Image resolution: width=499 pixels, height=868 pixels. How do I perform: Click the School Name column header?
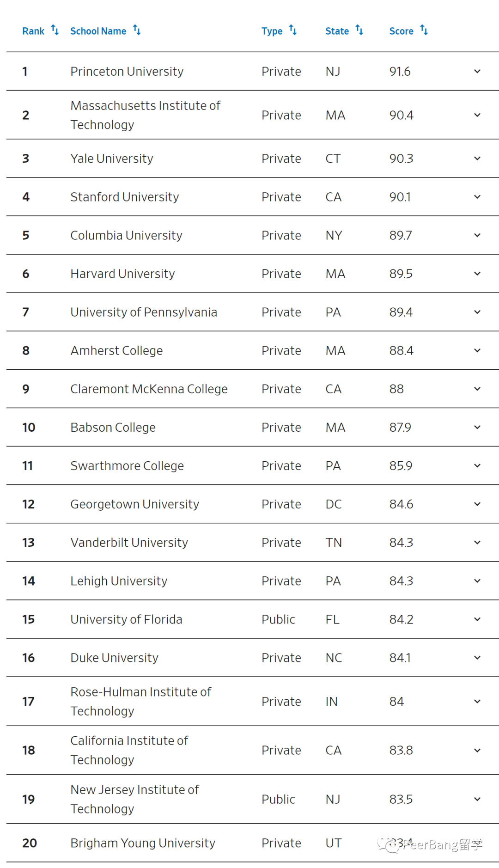point(98,31)
